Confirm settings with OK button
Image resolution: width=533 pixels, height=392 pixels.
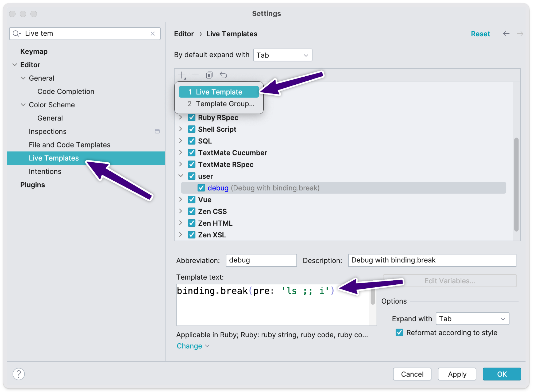coord(502,374)
